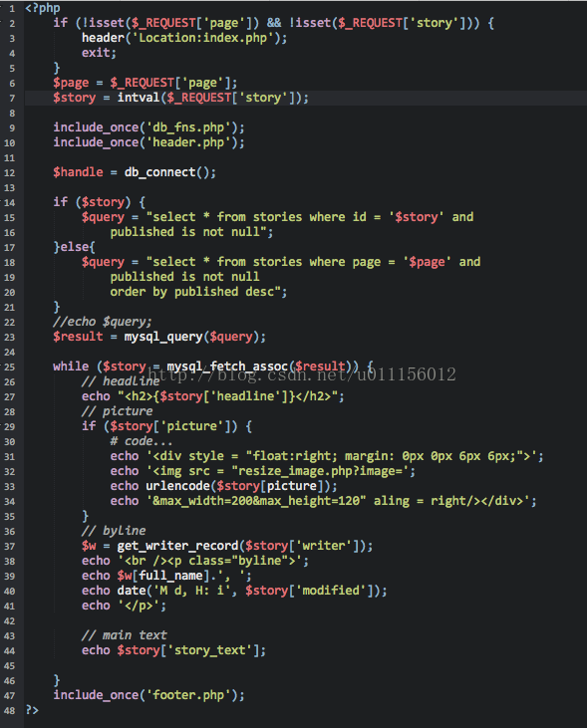587x728 pixels.
Task: Click the header('Location:index.php') call
Action: (x=184, y=38)
